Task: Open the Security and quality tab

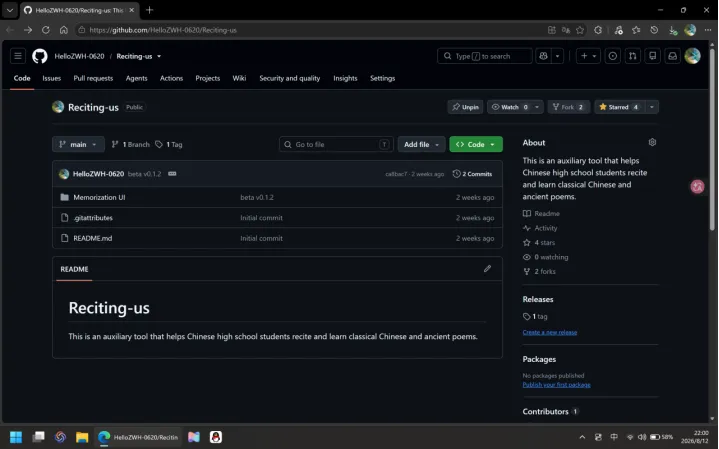Action: coord(289,78)
